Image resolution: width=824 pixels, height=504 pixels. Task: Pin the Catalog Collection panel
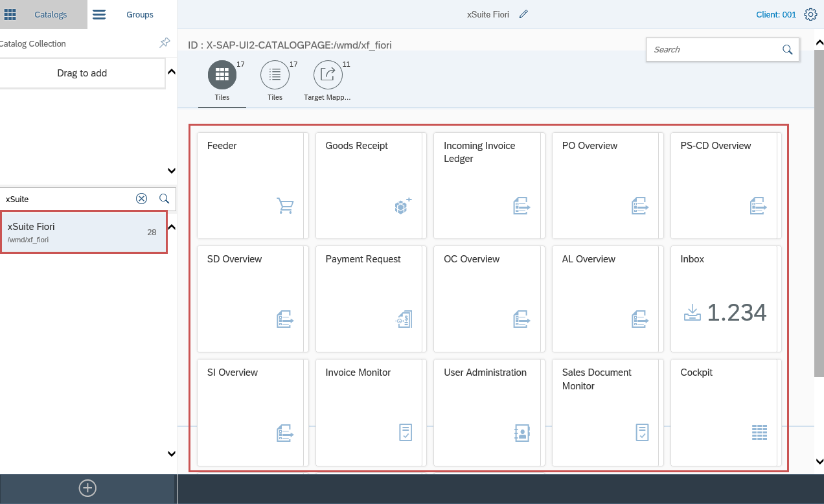point(165,43)
